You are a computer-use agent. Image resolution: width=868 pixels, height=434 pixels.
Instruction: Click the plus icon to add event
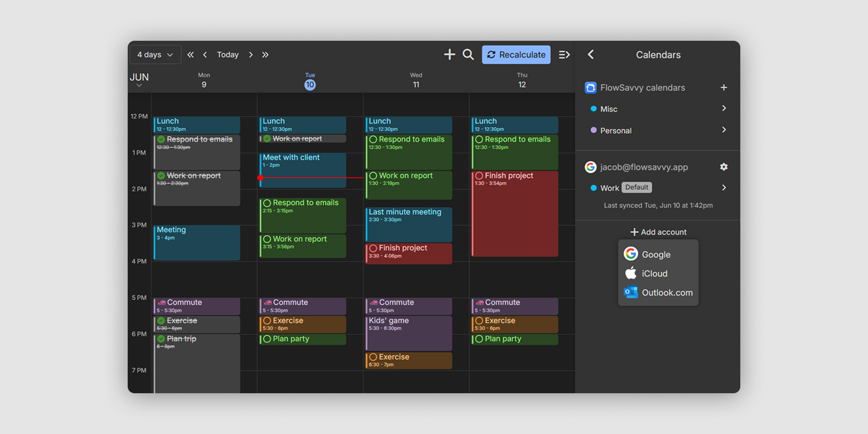(x=449, y=55)
